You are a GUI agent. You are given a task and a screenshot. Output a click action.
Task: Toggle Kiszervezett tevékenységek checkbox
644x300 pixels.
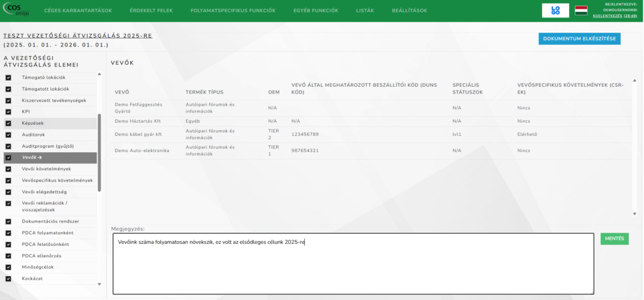pyautogui.click(x=8, y=101)
